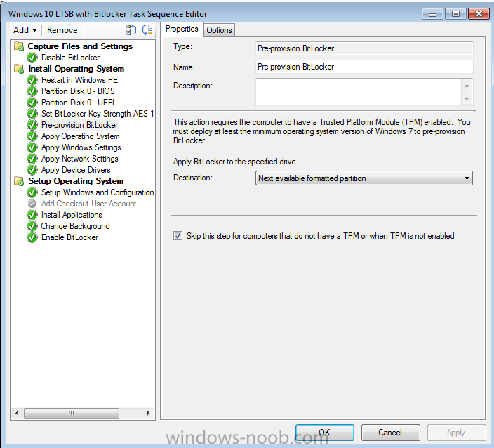Click green check icon beside Partition Disk 0 - UEFI
Screen dimensions: 494x448
(32, 103)
